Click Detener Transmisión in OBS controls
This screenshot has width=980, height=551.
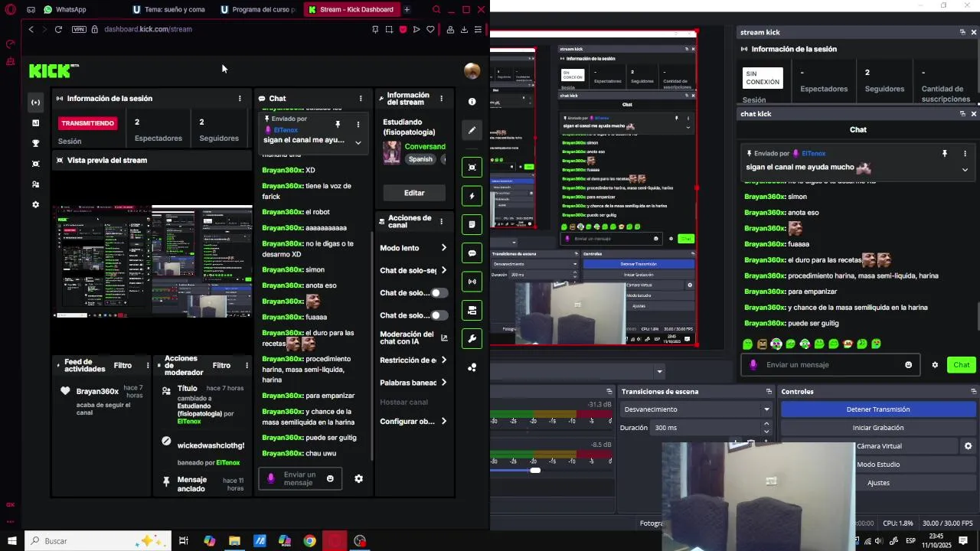(878, 409)
